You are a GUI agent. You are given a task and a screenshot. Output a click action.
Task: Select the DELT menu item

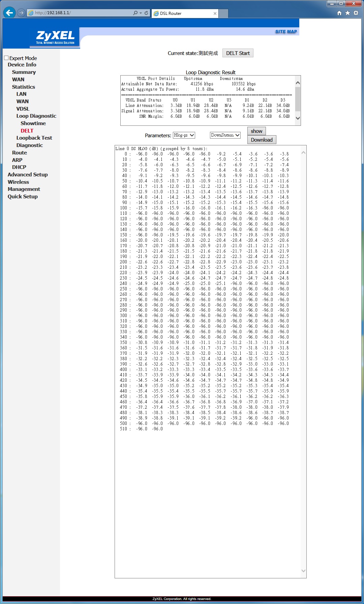(27, 131)
